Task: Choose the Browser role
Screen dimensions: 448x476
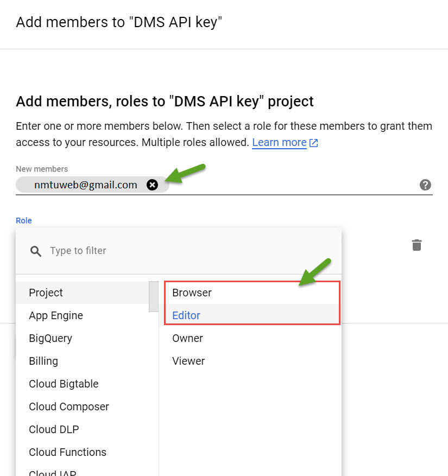Action: click(252, 293)
